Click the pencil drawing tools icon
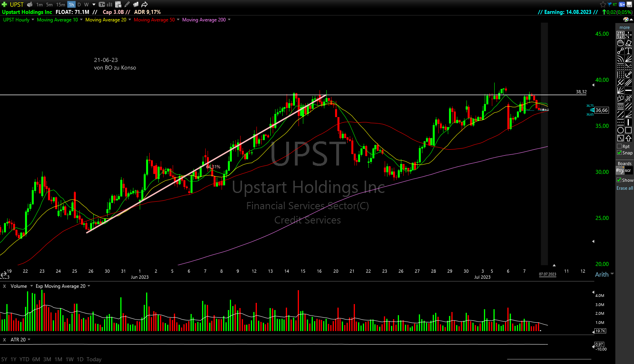 click(127, 4)
